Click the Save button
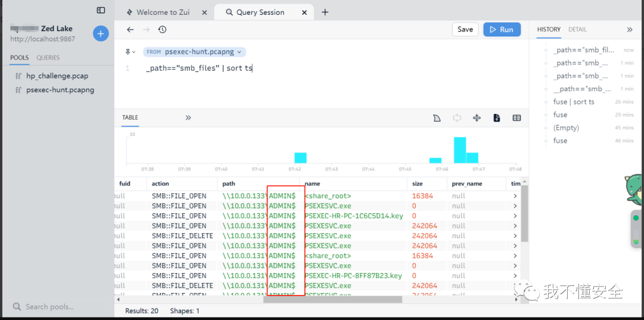Screen dimensions: 644x320 pyautogui.click(x=465, y=30)
